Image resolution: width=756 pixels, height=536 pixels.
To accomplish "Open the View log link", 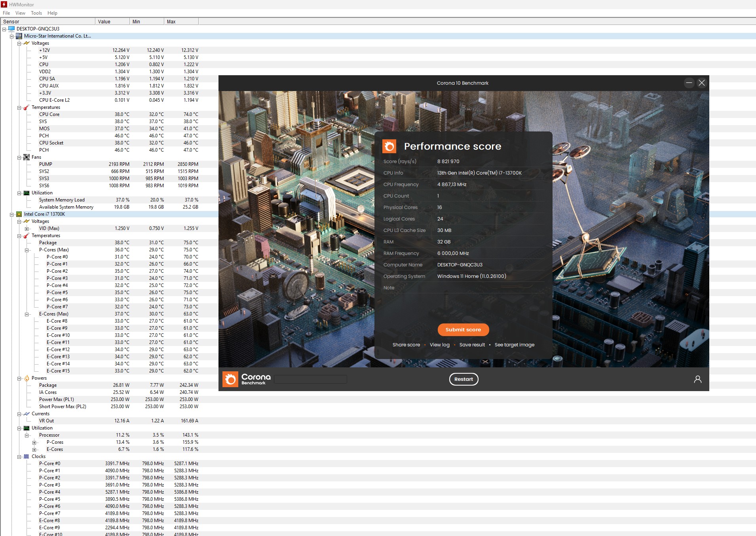I will 440,345.
